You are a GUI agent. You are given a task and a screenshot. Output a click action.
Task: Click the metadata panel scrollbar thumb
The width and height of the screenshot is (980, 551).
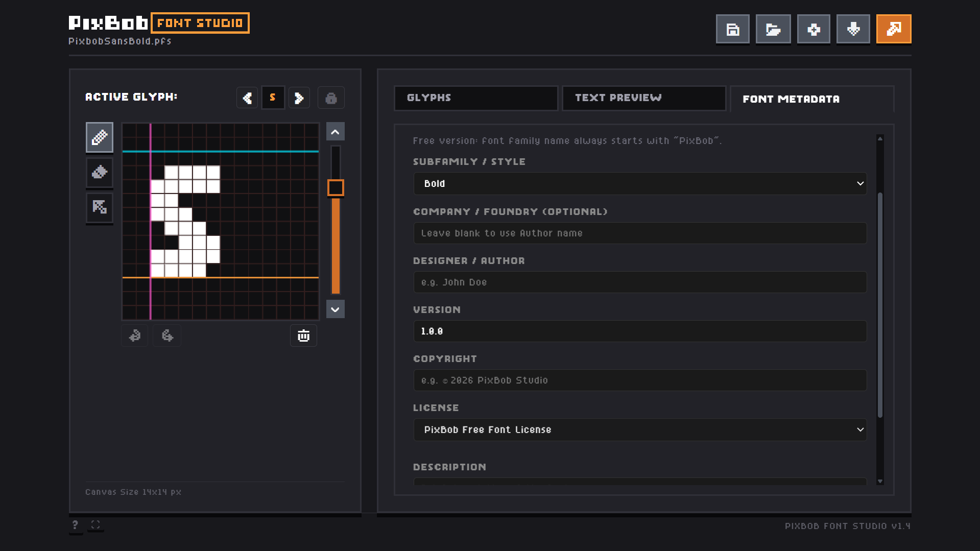pos(880,305)
